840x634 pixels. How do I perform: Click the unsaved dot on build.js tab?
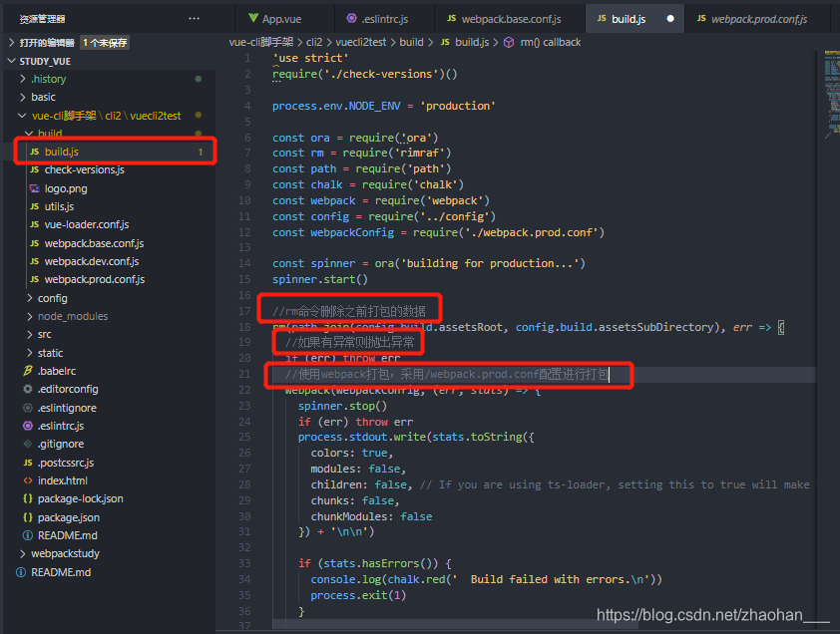tap(670, 19)
